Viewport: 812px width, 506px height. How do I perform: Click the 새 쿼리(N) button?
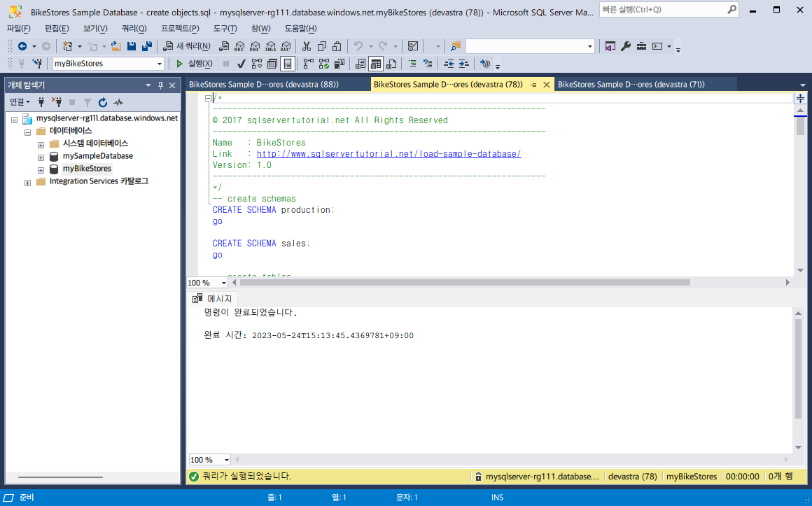point(186,47)
